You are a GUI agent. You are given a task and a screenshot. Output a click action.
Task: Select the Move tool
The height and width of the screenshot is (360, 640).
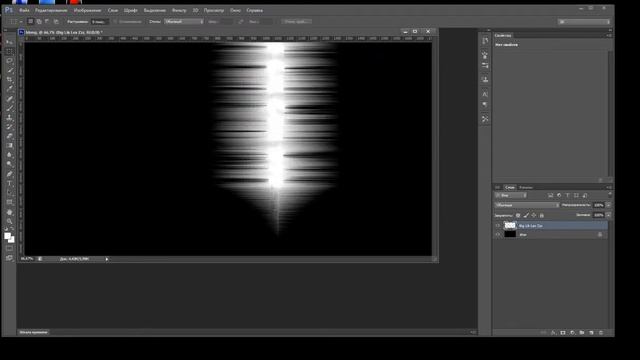(9, 42)
